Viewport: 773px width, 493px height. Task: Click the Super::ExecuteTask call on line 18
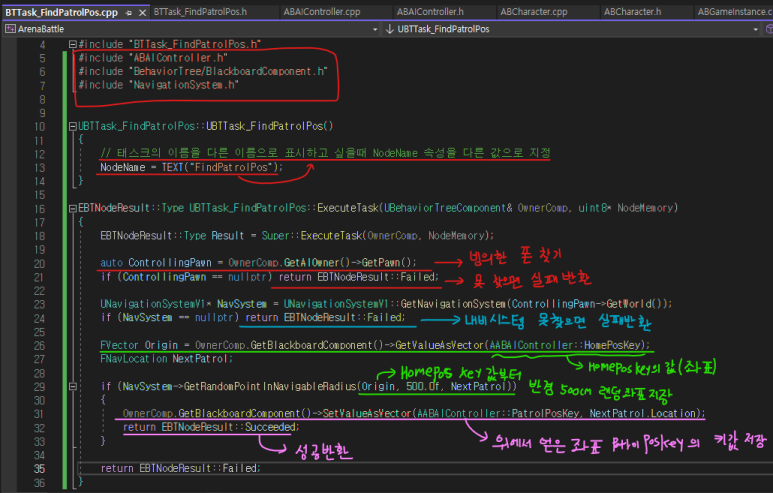[378, 236]
